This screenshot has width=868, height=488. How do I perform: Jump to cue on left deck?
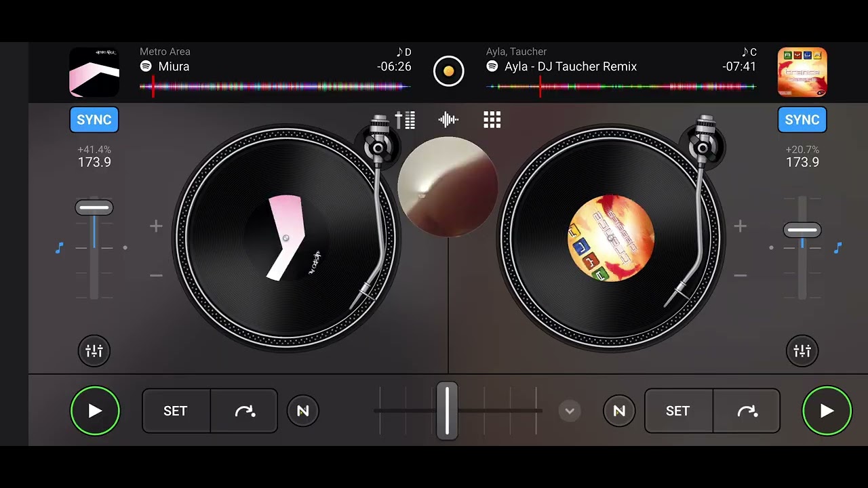tap(244, 411)
